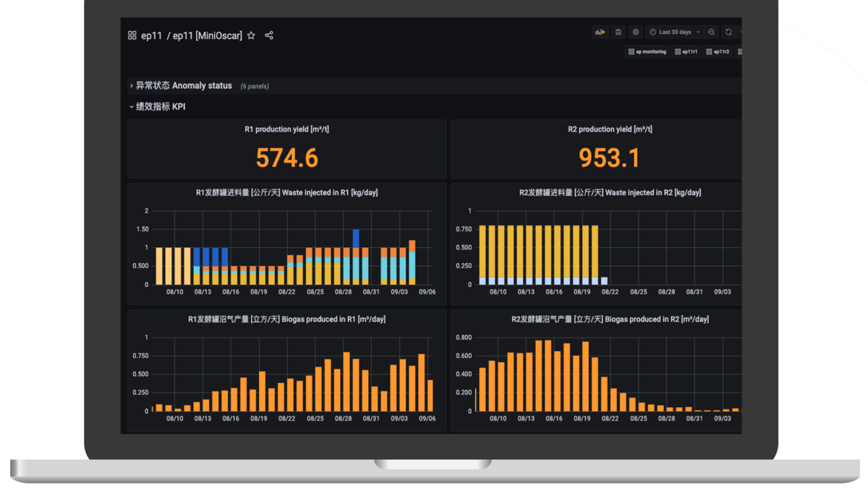Screen dimensions: 868x488
Task: Click the R1 production yield panel title
Action: click(x=287, y=129)
